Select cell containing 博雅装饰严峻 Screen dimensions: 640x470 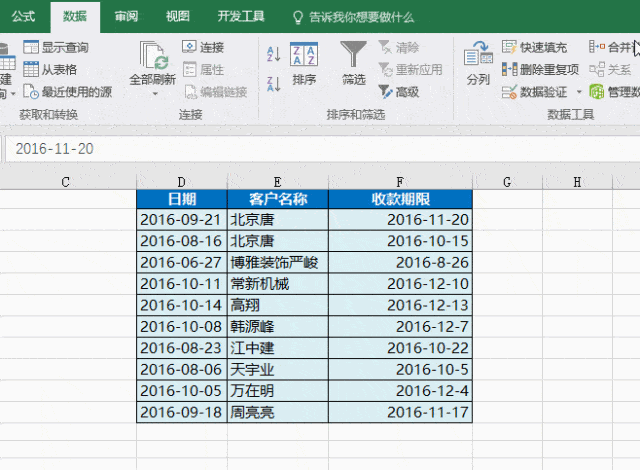pyautogui.click(x=278, y=262)
